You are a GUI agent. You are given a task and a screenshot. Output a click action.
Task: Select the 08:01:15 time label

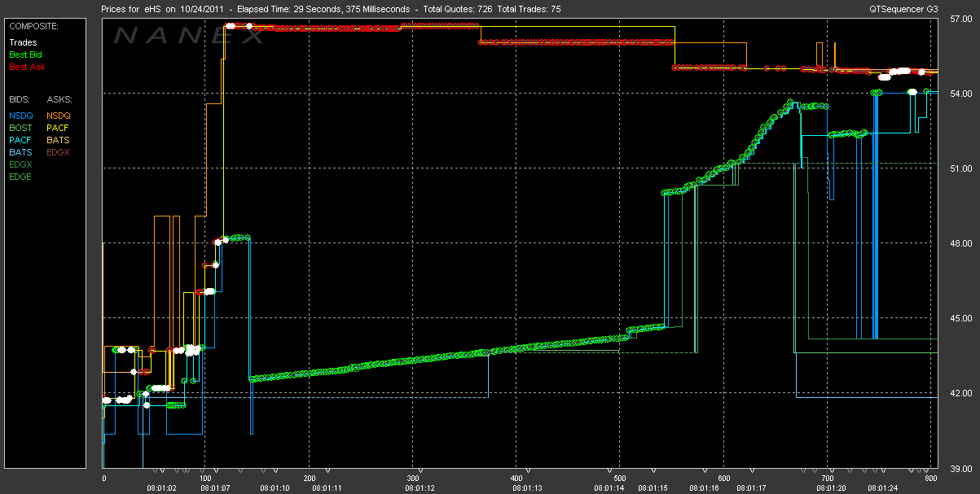653,488
